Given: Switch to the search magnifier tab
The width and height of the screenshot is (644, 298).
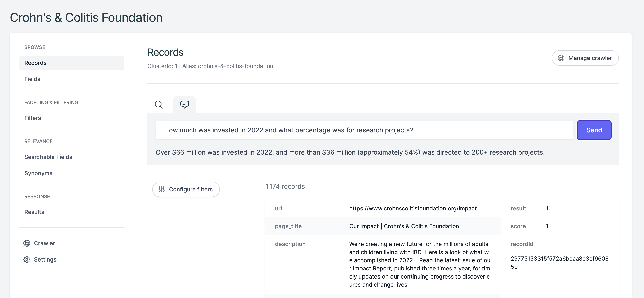Looking at the screenshot, I should [x=159, y=105].
